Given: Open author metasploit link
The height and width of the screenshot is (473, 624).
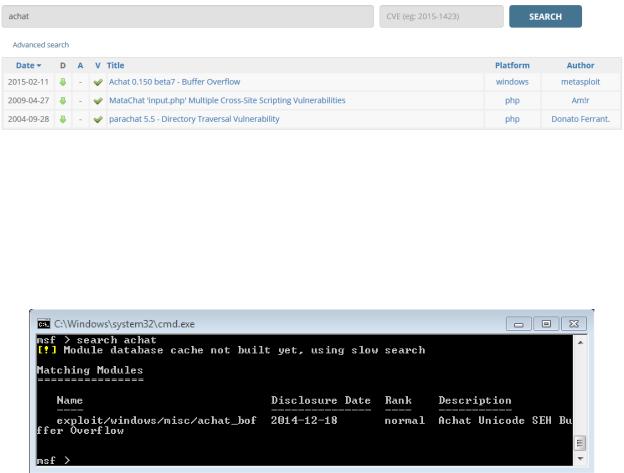Looking at the screenshot, I should tap(580, 82).
